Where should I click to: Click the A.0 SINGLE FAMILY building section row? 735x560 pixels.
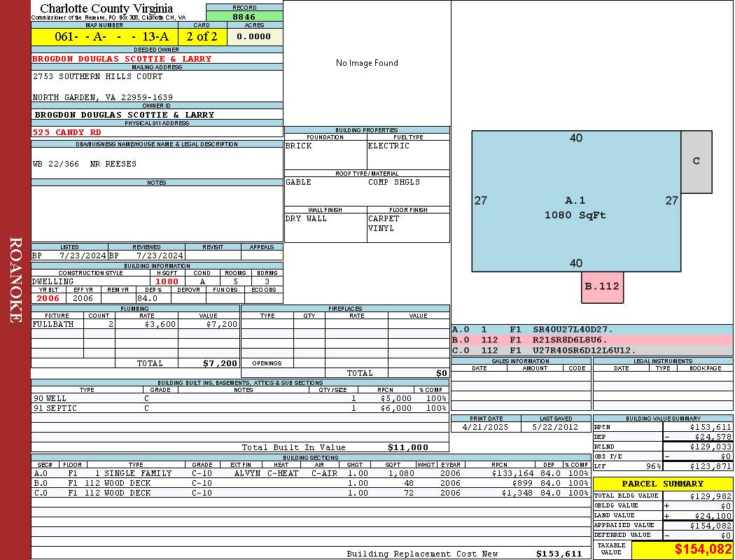(x=309, y=473)
